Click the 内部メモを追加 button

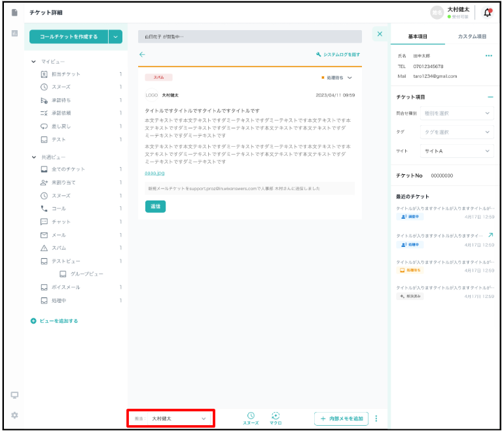(341, 419)
